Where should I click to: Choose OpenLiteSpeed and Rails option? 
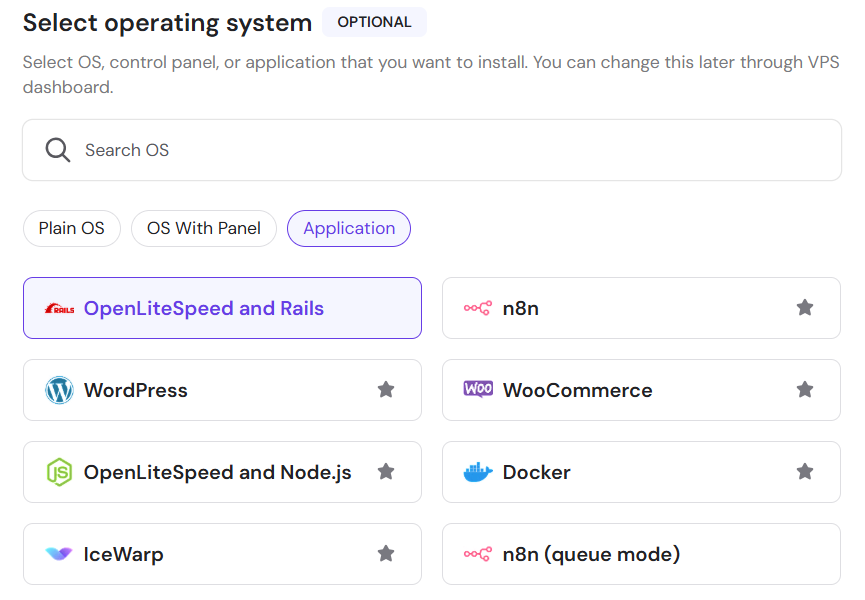pos(222,308)
